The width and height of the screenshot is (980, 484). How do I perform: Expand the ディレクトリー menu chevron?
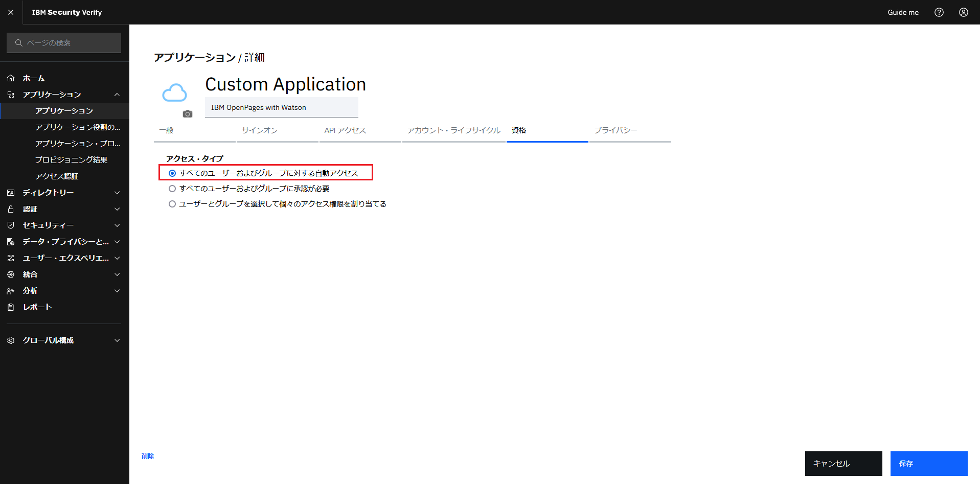coord(117,193)
